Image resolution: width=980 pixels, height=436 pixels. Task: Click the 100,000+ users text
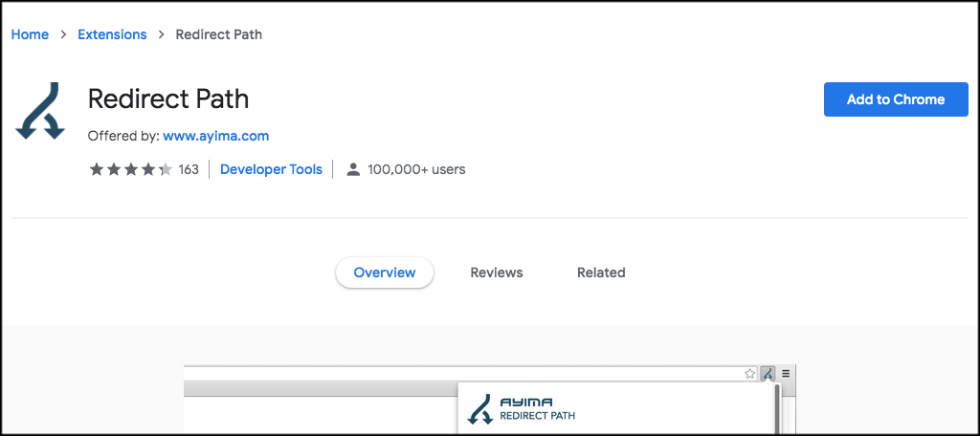pyautogui.click(x=416, y=169)
